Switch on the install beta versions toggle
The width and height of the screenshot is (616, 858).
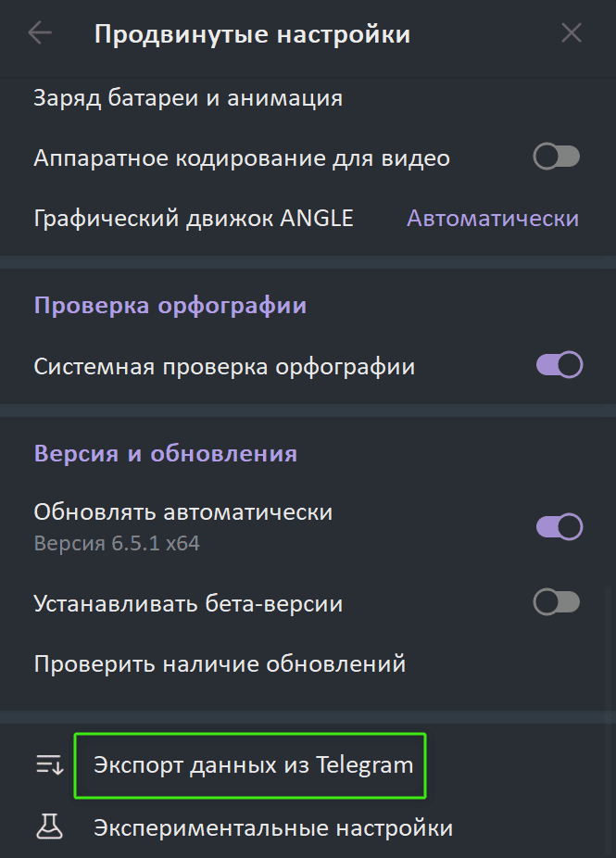(557, 603)
